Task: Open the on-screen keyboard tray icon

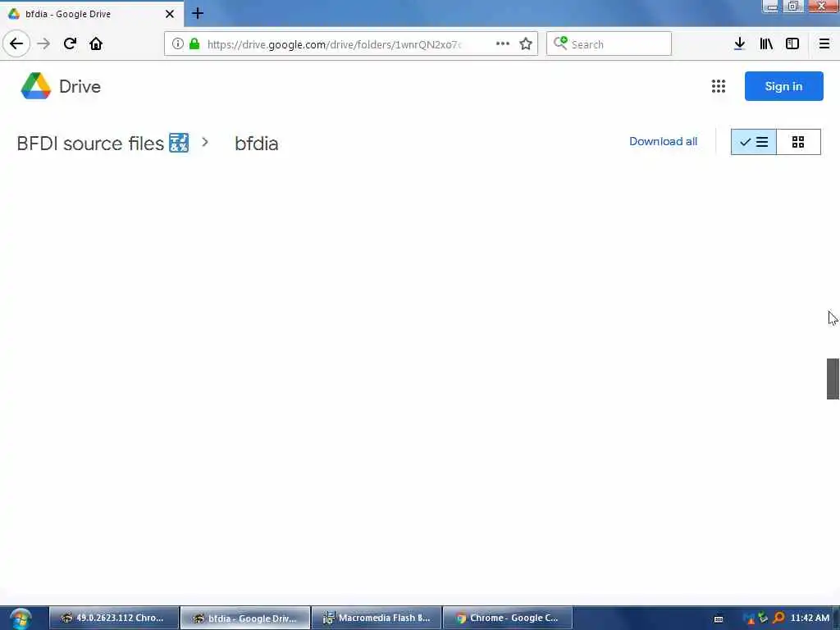Action: 719,619
